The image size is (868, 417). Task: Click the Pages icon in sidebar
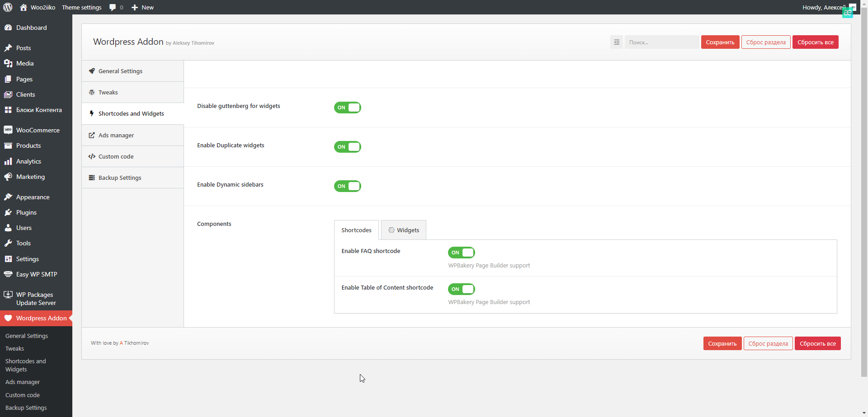click(8, 79)
